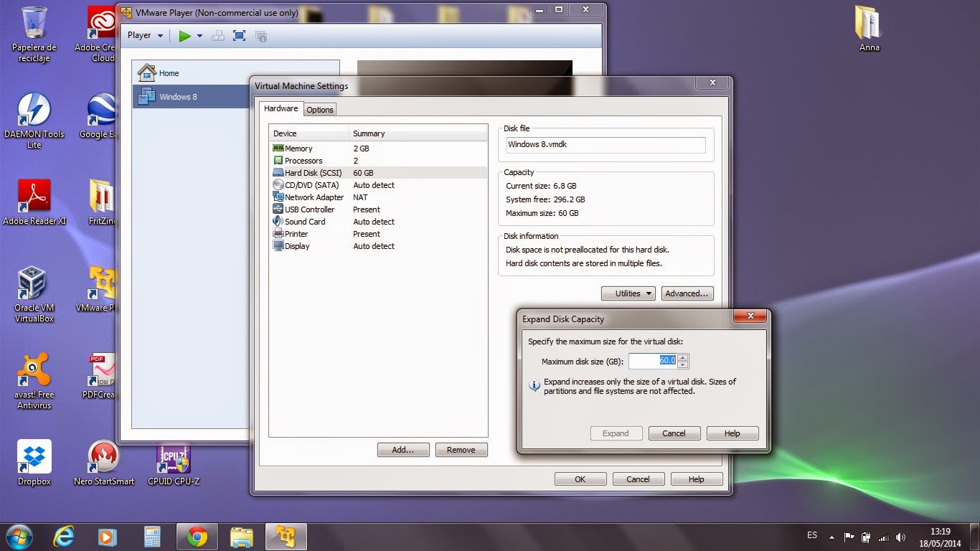Open the Utilities dropdown button

point(628,293)
